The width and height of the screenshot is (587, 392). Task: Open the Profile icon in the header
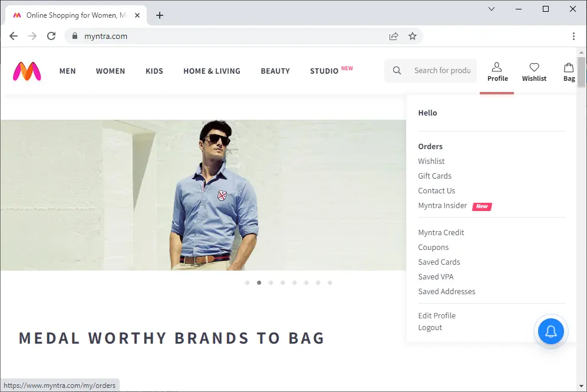pyautogui.click(x=497, y=72)
